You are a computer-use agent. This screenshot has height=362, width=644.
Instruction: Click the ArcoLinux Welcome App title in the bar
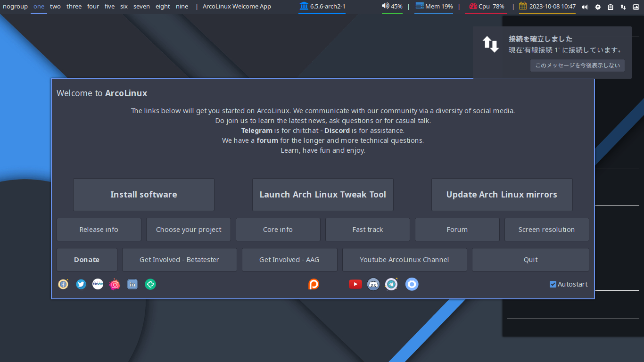[x=237, y=7]
